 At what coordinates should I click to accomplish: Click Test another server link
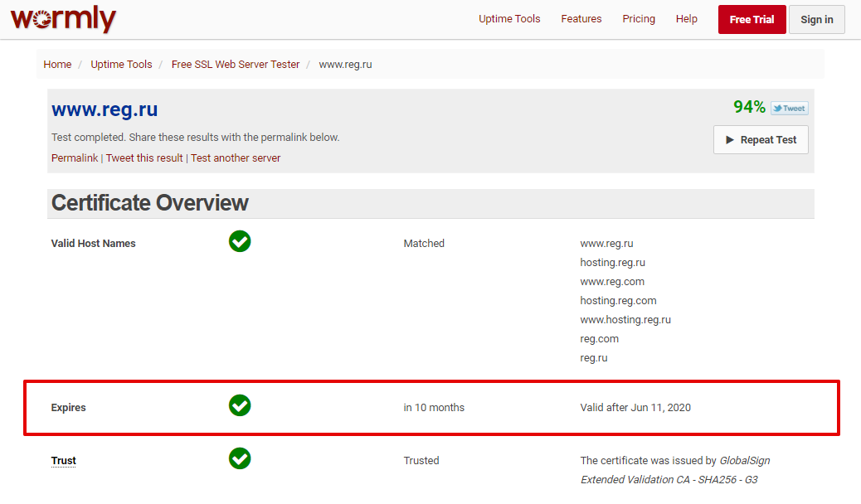click(x=236, y=158)
